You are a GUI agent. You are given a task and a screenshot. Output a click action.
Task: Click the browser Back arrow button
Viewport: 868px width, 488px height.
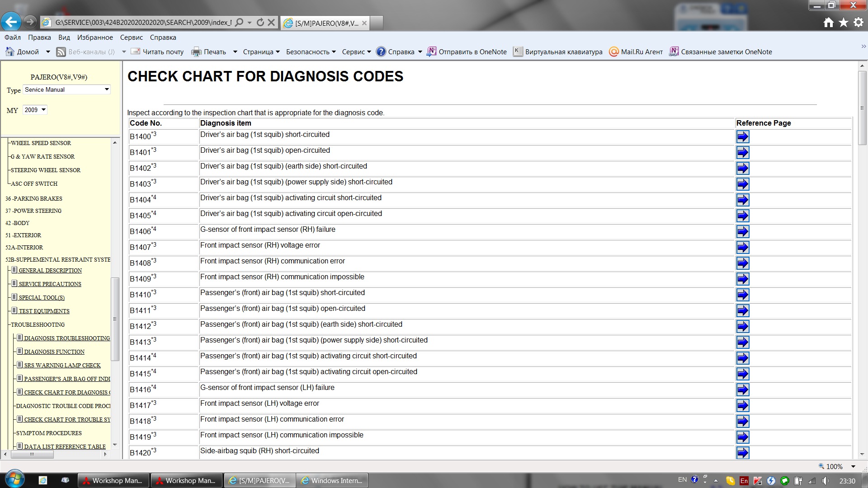(11, 22)
